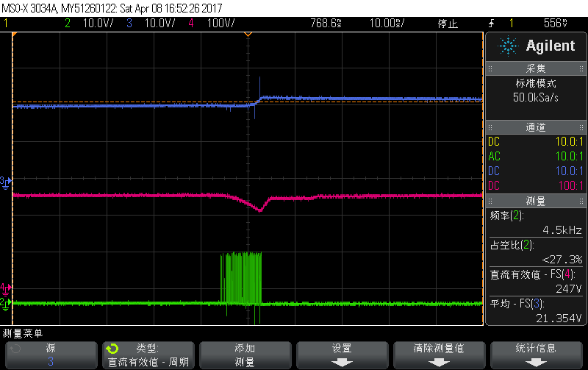
Task: Select channel 3 ground marker at left edge
Action: pos(5,182)
